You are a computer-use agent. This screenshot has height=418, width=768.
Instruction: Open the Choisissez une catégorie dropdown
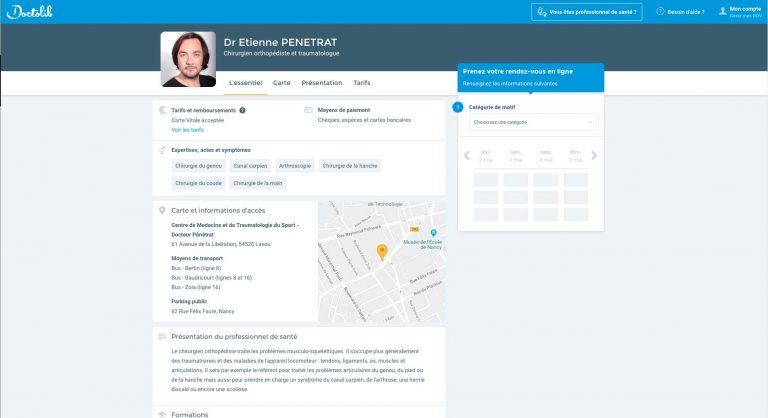533,122
